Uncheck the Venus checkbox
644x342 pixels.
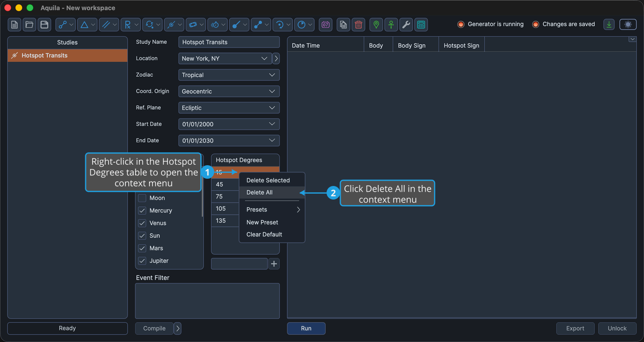tap(142, 223)
